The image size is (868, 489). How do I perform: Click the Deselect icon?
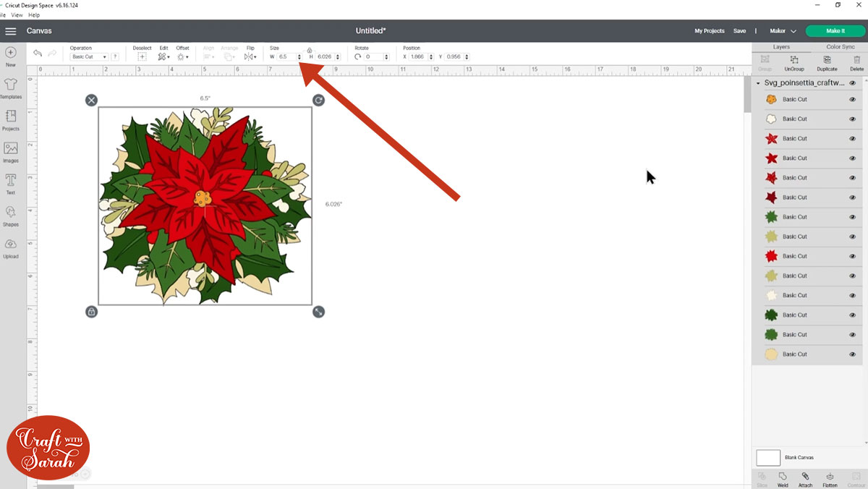[x=142, y=56]
